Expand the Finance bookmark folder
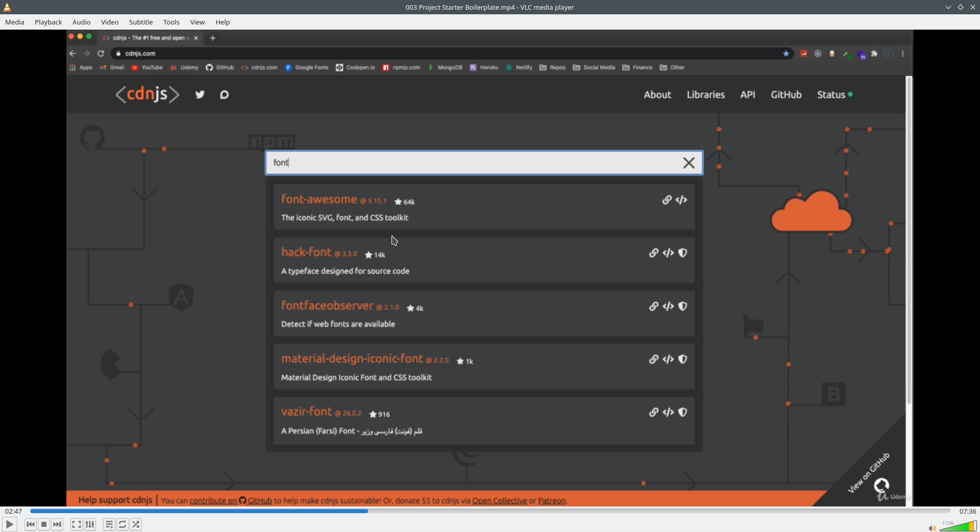The width and height of the screenshot is (980, 532). tap(638, 67)
